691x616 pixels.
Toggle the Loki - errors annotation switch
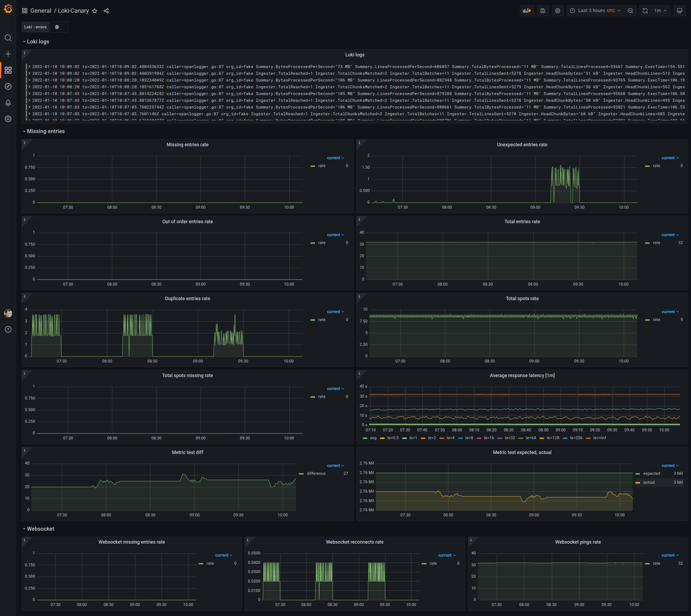[x=59, y=27]
